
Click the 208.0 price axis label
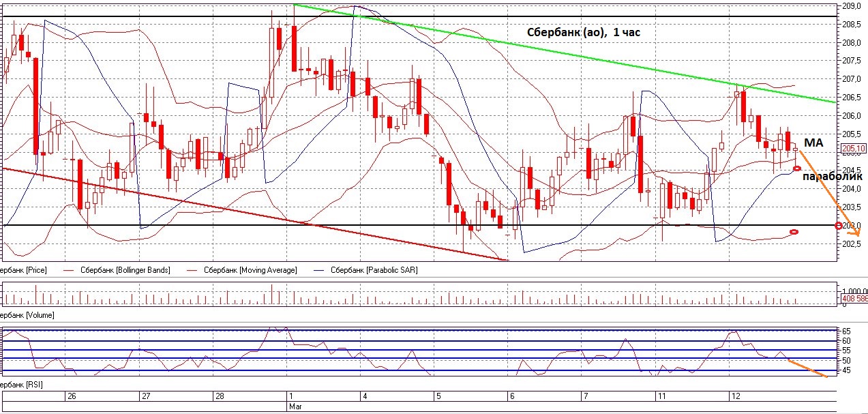click(852, 42)
